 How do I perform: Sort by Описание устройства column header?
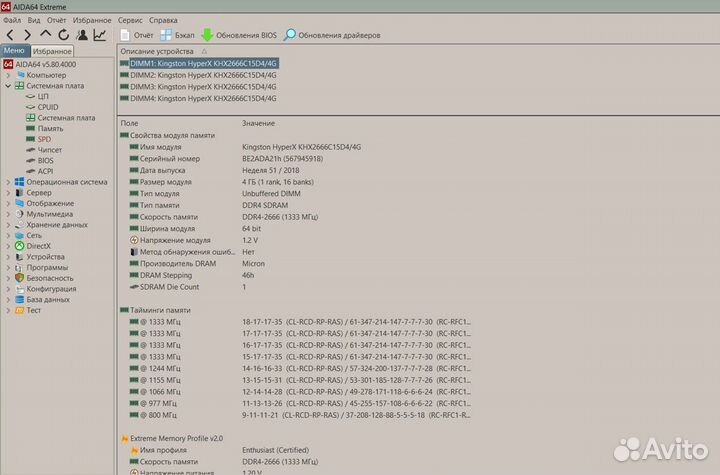point(157,51)
